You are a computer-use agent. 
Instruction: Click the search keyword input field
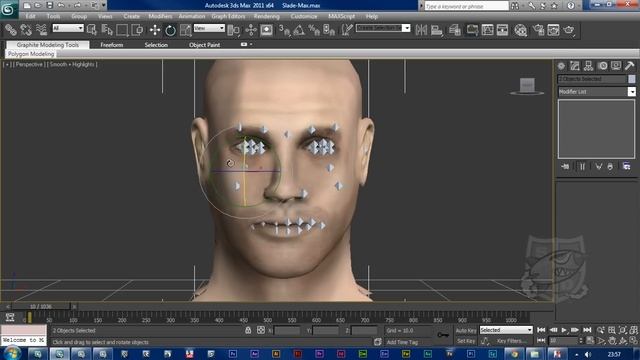click(467, 6)
